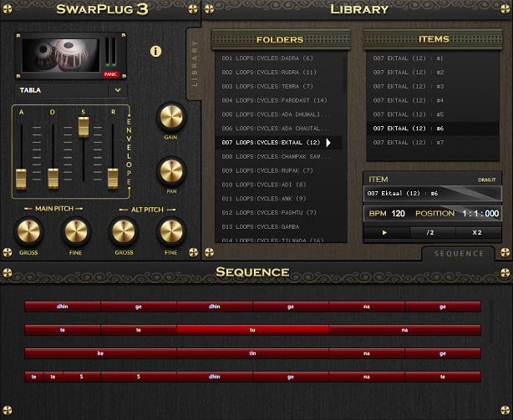This screenshot has width=513, height=420.
Task: Play the selected loop
Action: [384, 233]
